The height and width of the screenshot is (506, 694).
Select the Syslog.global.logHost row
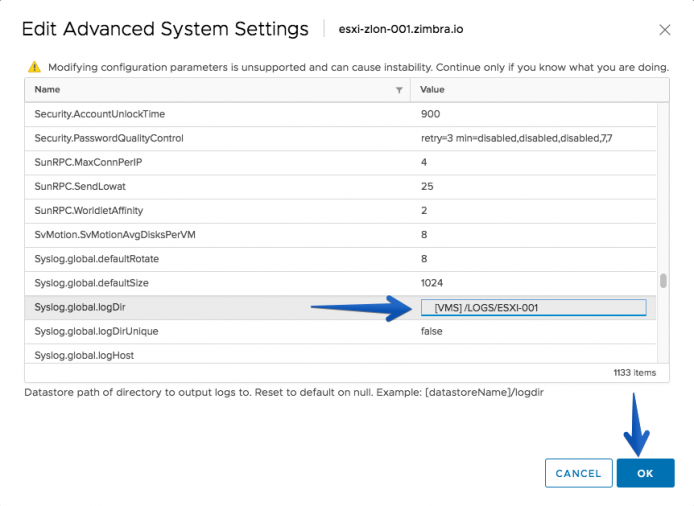pyautogui.click(x=340, y=354)
